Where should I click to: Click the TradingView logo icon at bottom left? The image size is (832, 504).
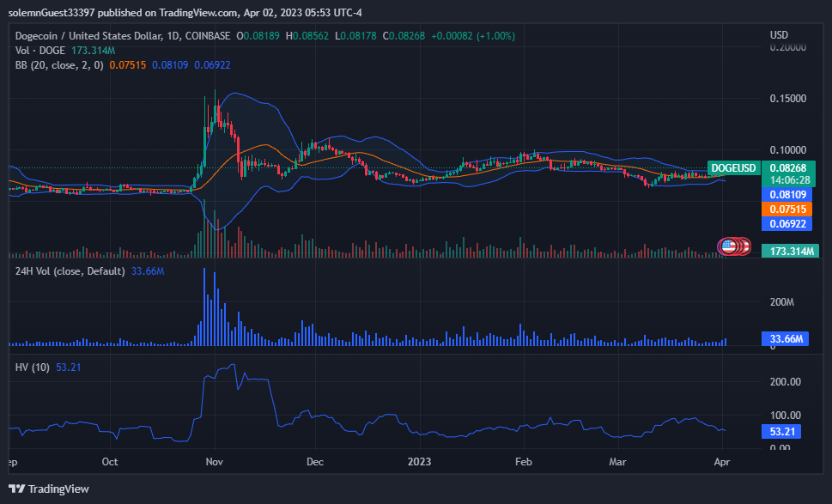[x=17, y=489]
